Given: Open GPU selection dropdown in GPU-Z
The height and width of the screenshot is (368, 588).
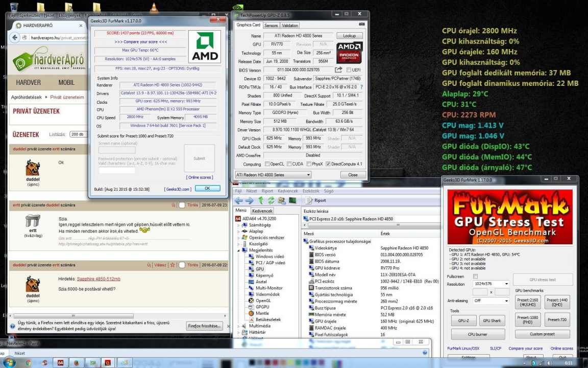Looking at the screenshot, I should coord(273,175).
